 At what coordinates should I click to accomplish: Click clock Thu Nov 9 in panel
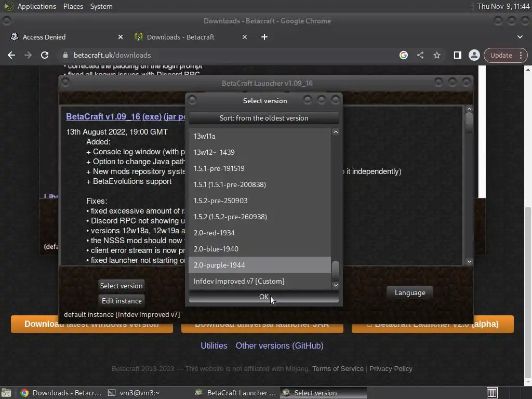coord(503,6)
